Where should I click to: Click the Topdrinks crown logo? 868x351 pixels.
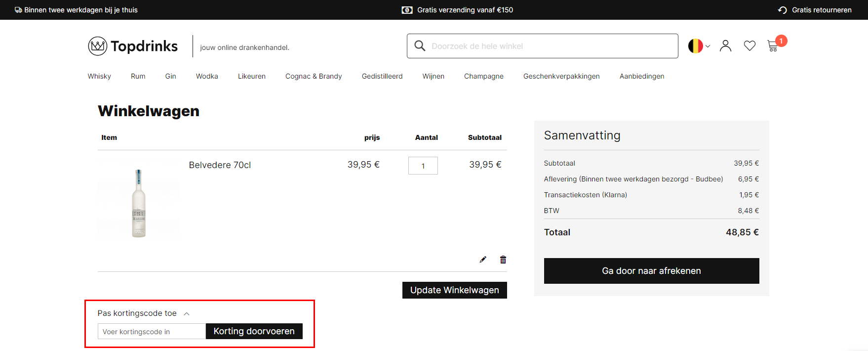(x=98, y=46)
